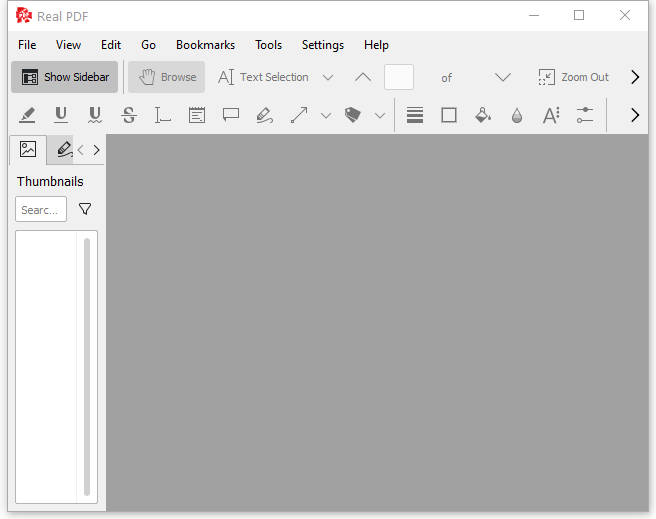The width and height of the screenshot is (656, 519).
Task: Select the Highlighter annotation tool
Action: 27,115
